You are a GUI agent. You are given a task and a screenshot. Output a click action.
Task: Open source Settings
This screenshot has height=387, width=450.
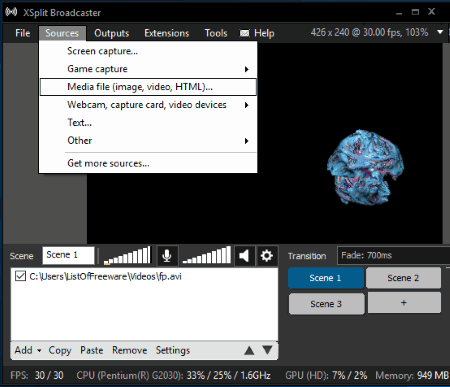(173, 350)
